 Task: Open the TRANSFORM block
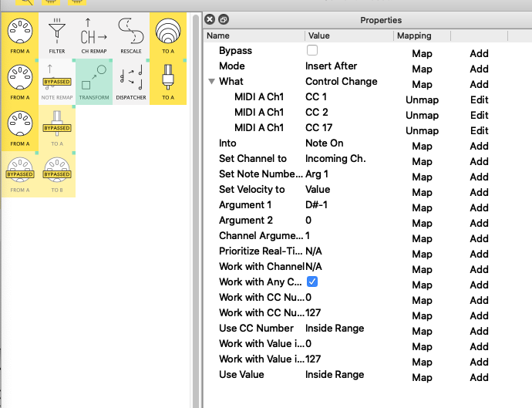[x=94, y=82]
